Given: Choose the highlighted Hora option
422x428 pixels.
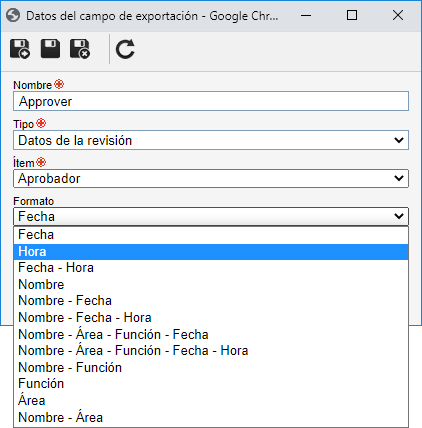Looking at the screenshot, I should click(211, 252).
